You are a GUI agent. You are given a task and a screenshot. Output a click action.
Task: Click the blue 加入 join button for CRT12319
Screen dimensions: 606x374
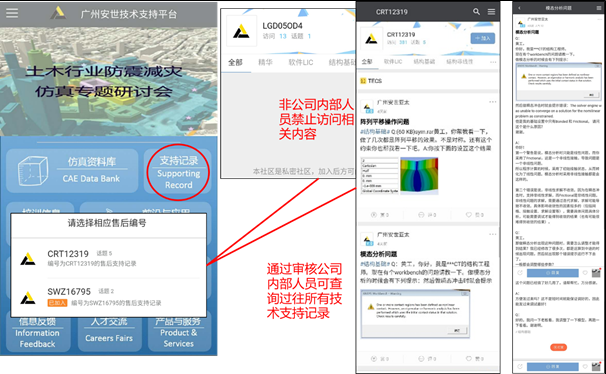(482, 38)
